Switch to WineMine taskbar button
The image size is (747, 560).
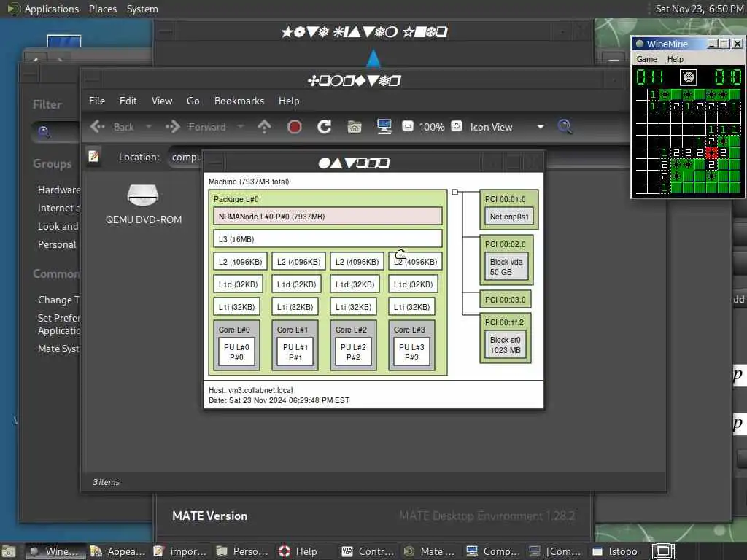(x=55, y=551)
